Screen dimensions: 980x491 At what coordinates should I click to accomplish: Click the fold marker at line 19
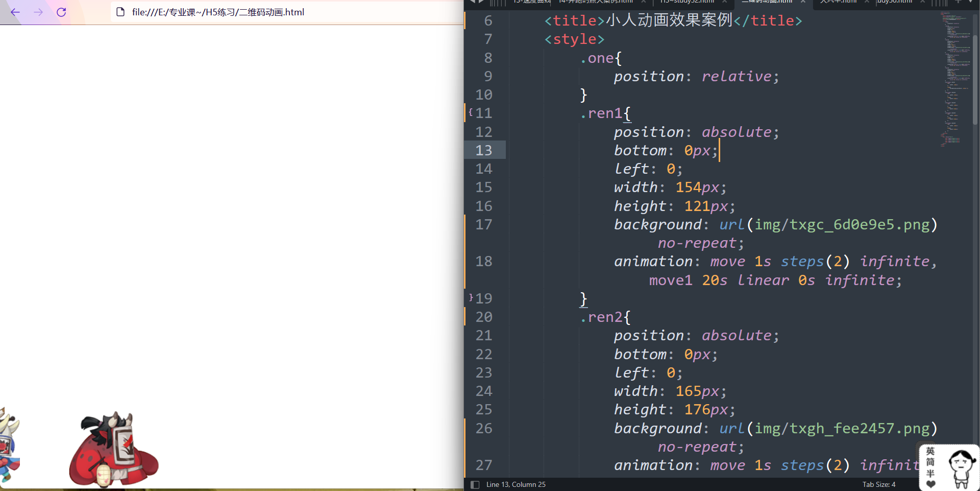pyautogui.click(x=471, y=297)
